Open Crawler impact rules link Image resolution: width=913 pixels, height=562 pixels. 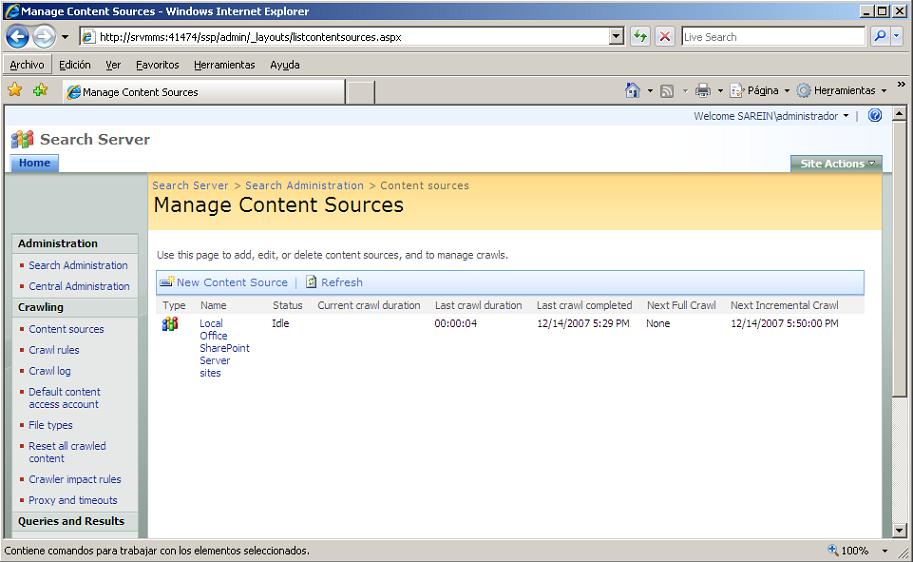click(75, 479)
